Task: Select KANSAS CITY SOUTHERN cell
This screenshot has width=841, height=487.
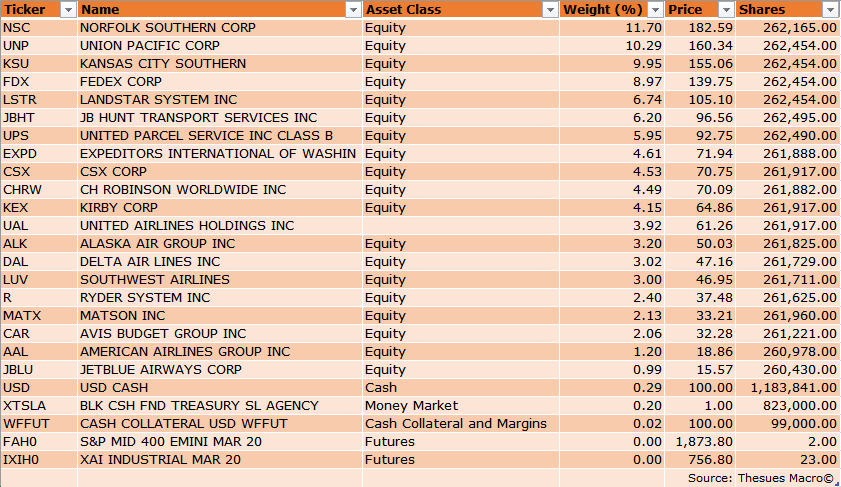Action: [220, 64]
